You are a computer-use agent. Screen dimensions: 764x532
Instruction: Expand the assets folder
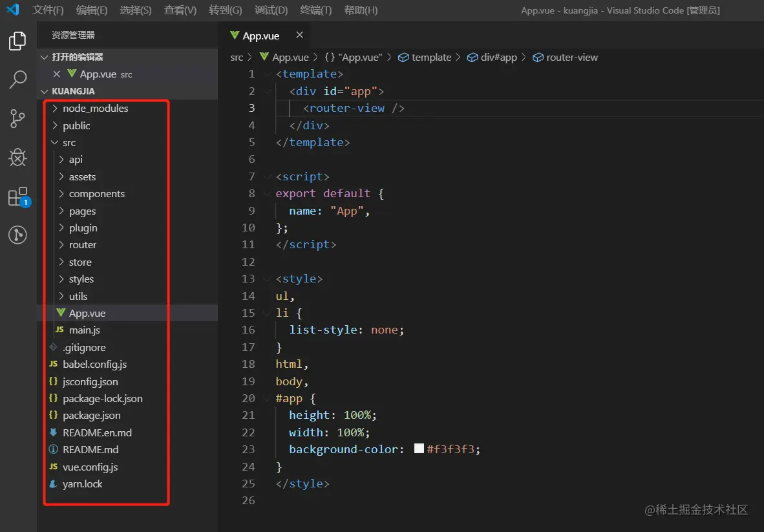coord(61,176)
